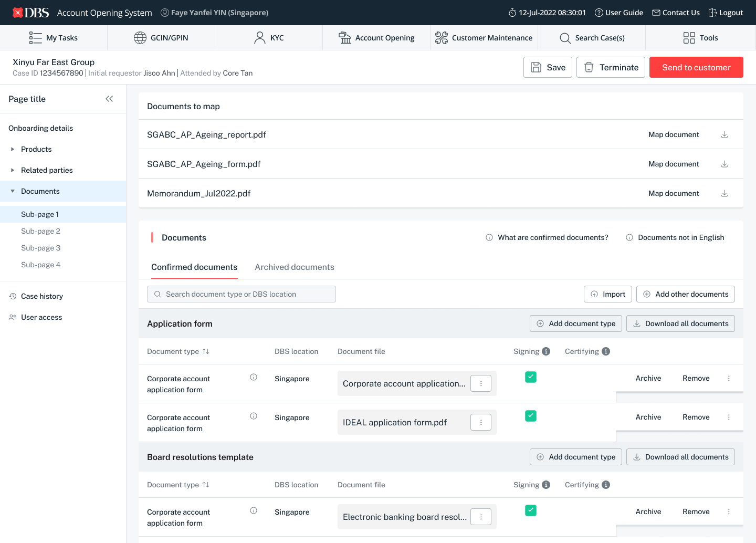756x543 pixels.
Task: Download SGABC_AP_Ageing_report.pdf via its download icon
Action: [x=724, y=134]
